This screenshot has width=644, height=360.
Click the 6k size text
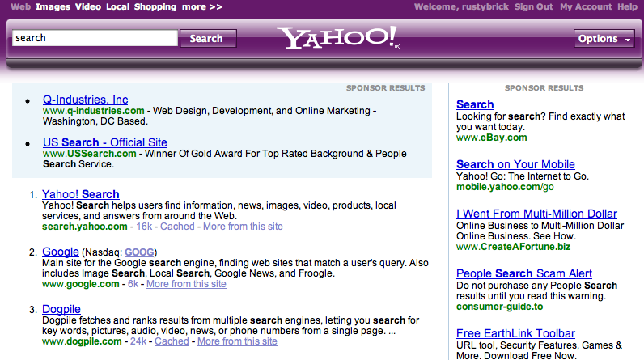coord(133,284)
